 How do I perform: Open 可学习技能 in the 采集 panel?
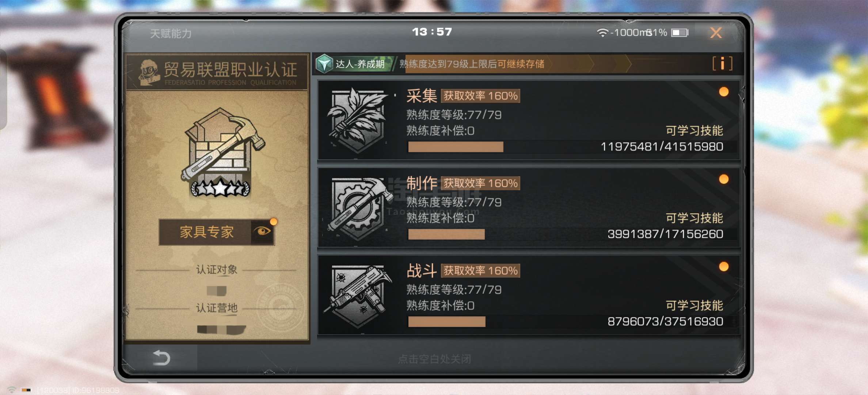coord(694,131)
